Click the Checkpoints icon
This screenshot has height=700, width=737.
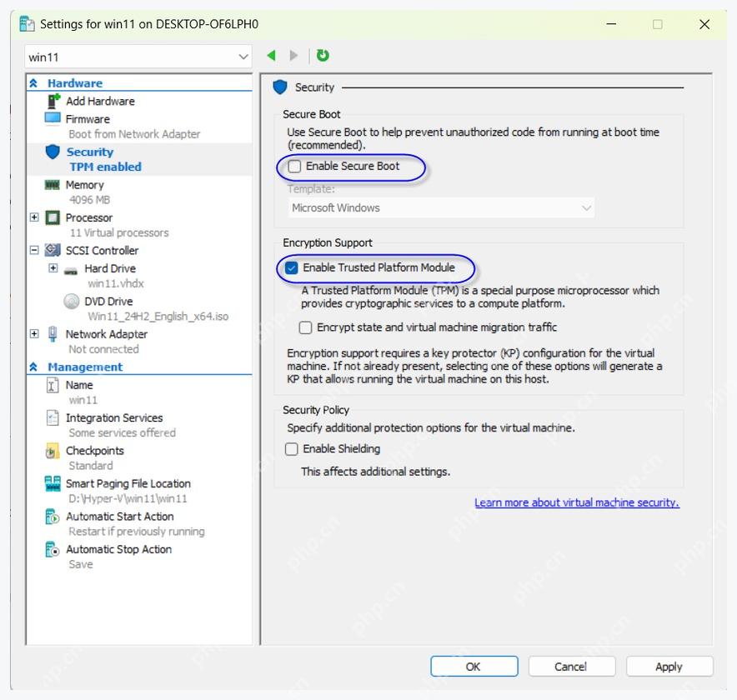tap(53, 451)
